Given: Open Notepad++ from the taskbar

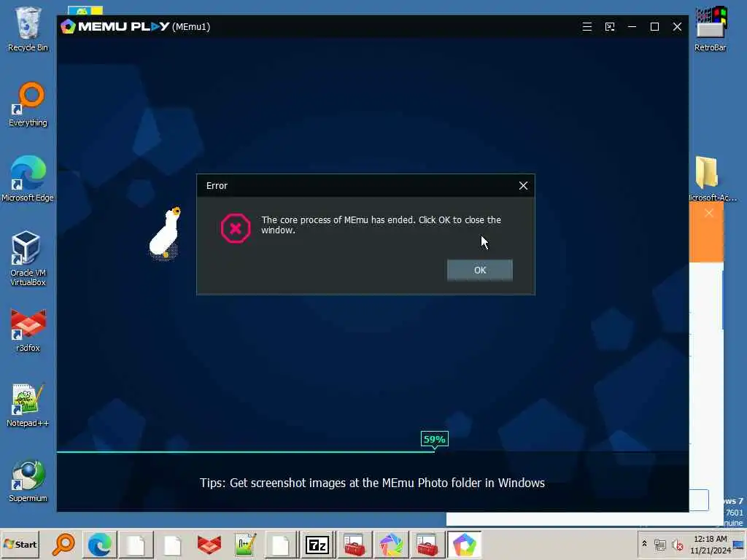Looking at the screenshot, I should [245, 544].
